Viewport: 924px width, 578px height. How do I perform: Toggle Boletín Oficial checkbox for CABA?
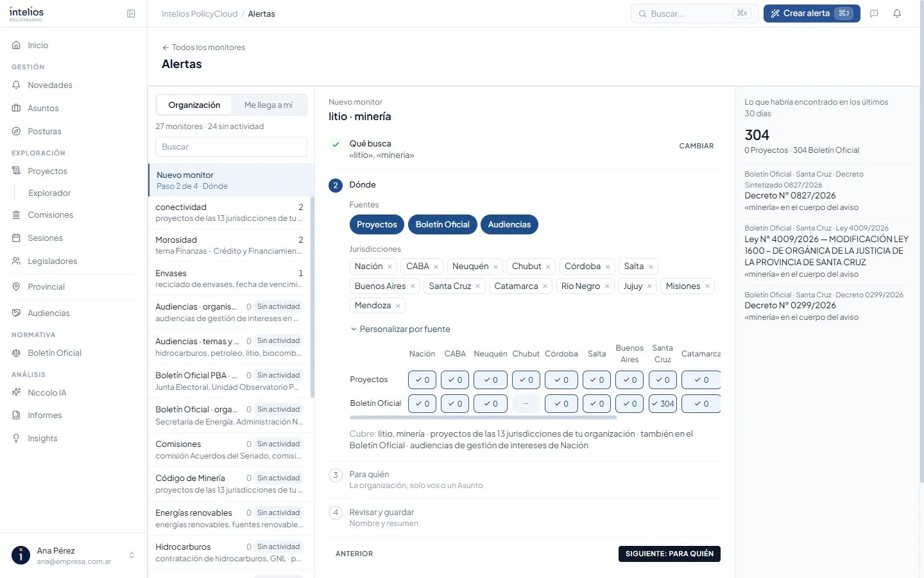tap(455, 403)
